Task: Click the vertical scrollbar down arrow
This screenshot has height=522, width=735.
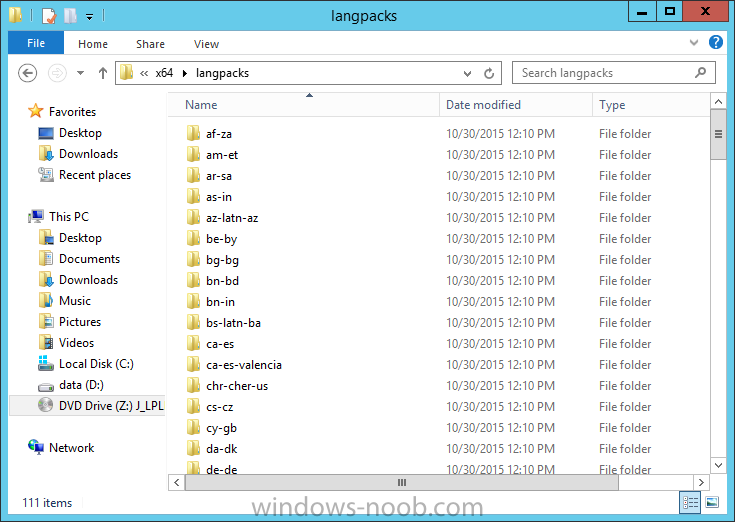Action: tap(718, 465)
